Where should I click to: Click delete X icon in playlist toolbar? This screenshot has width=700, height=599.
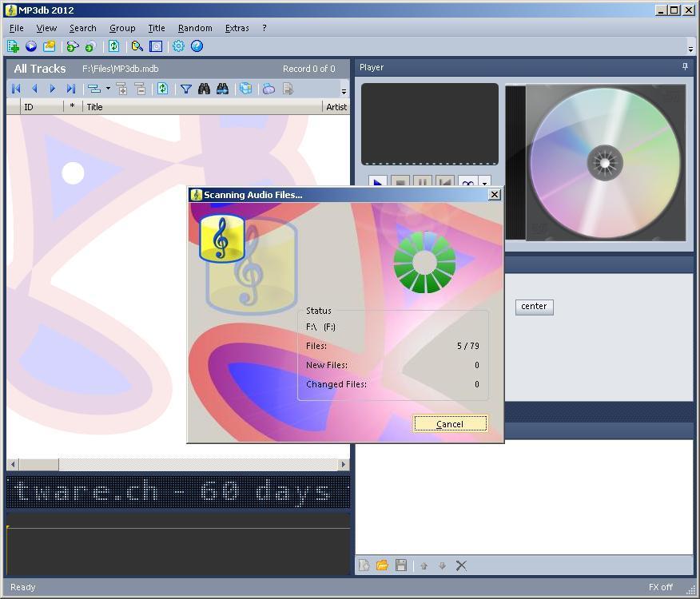pos(461,566)
